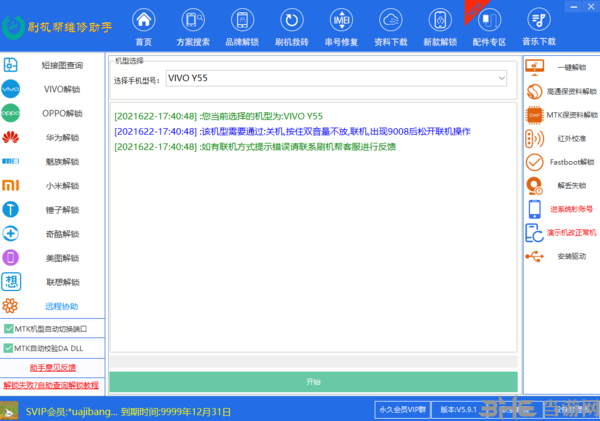Click the SVIP会员 expiry status text
Viewport: 600px width, 421px height.
[128, 412]
